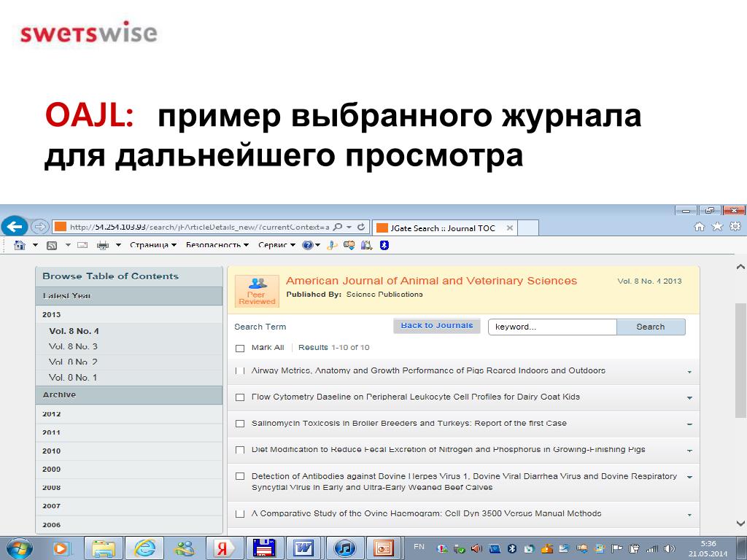Open the floppy disk app on taskbar
Screen dimensions: 747x560
(x=264, y=548)
